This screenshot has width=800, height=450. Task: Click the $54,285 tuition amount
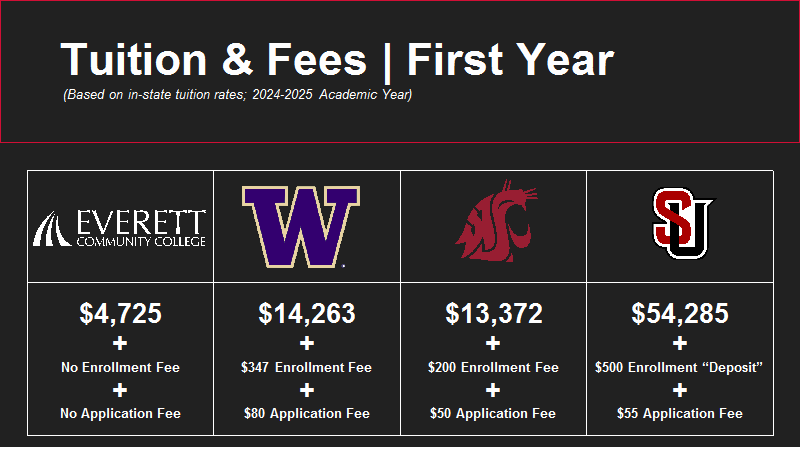680,313
